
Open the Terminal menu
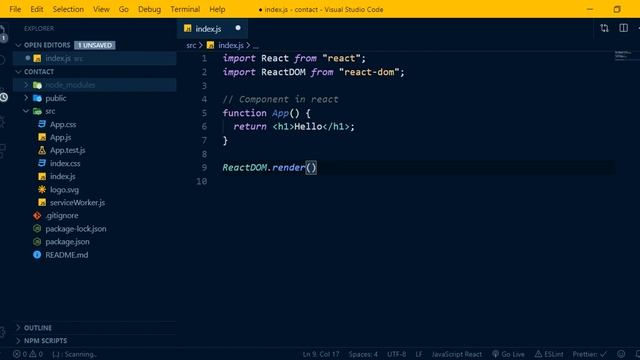(x=185, y=9)
